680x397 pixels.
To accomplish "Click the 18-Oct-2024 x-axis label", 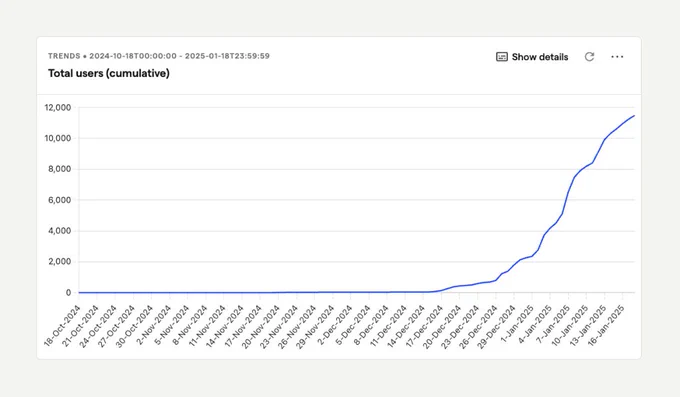I will point(62,325).
